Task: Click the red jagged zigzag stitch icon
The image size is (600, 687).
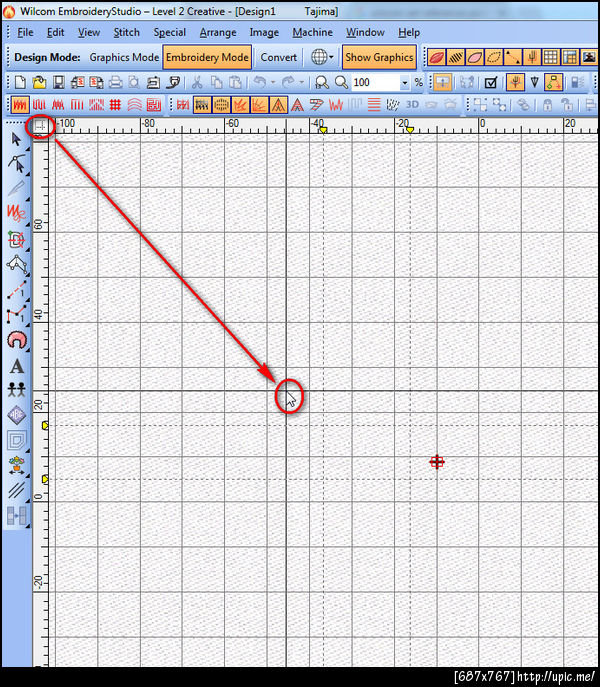Action: 336,105
